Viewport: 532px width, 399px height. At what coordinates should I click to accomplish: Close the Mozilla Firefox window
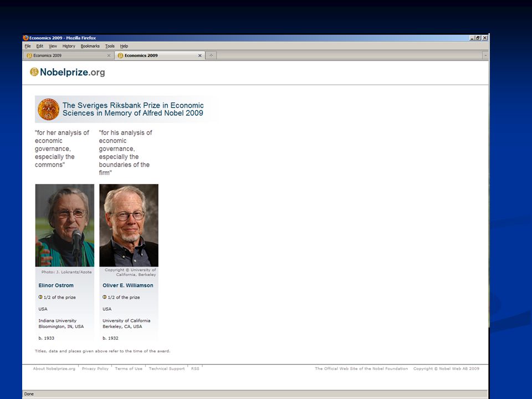coord(485,38)
